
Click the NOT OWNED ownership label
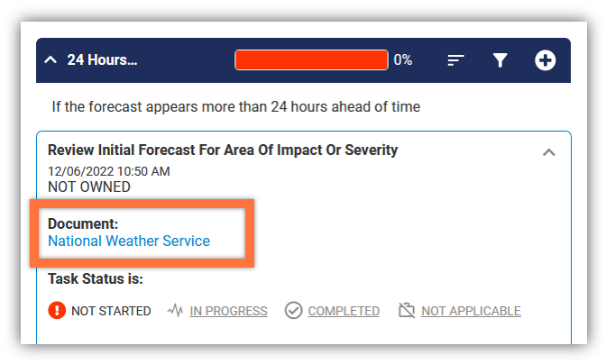tap(89, 187)
